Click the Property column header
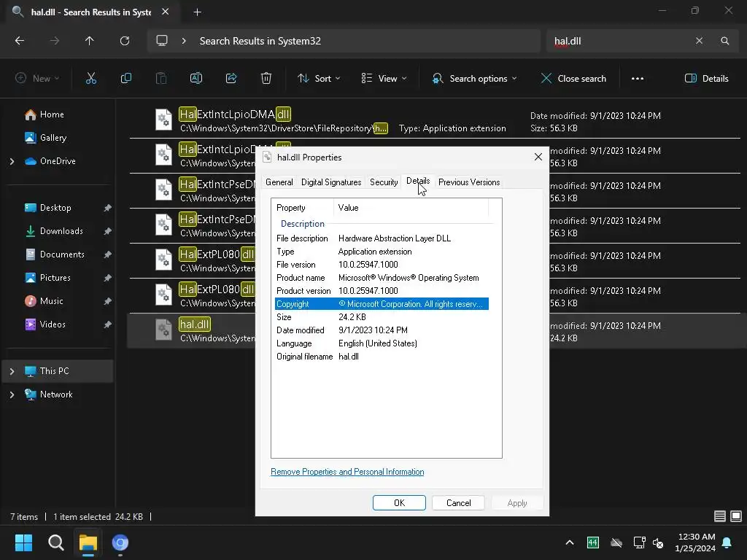Screen dimensions: 747x560 [x=303, y=208]
